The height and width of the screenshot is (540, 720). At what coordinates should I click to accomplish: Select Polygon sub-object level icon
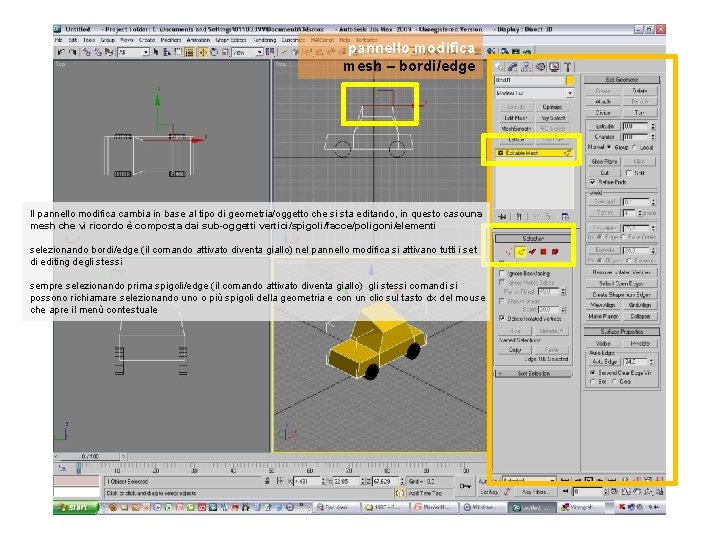coord(544,252)
